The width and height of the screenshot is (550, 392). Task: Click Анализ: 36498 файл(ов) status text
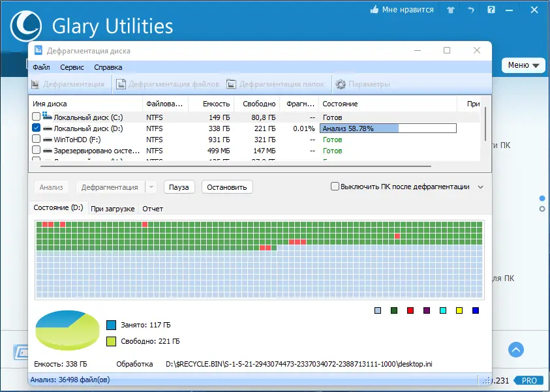coord(70,380)
